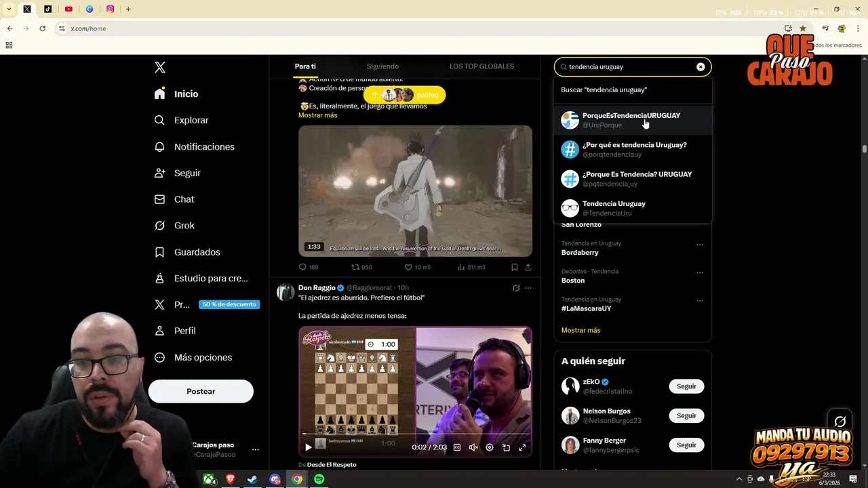Open account options next to Carajos paso
This screenshot has width=868, height=488.
(256, 449)
